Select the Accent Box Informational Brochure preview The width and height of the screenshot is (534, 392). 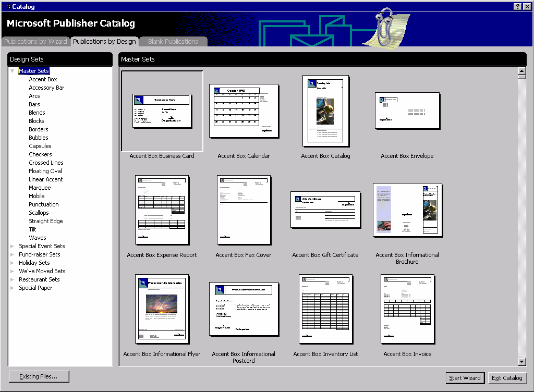coord(407,210)
